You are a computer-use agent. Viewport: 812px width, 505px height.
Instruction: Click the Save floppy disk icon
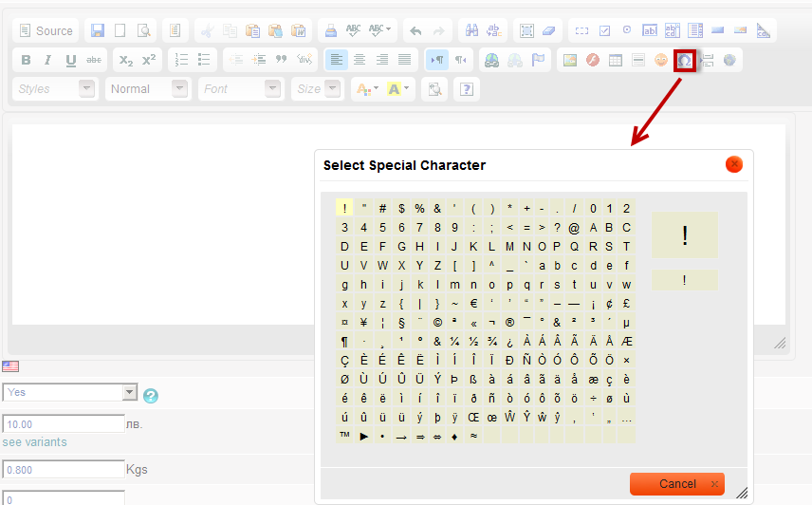(x=98, y=30)
